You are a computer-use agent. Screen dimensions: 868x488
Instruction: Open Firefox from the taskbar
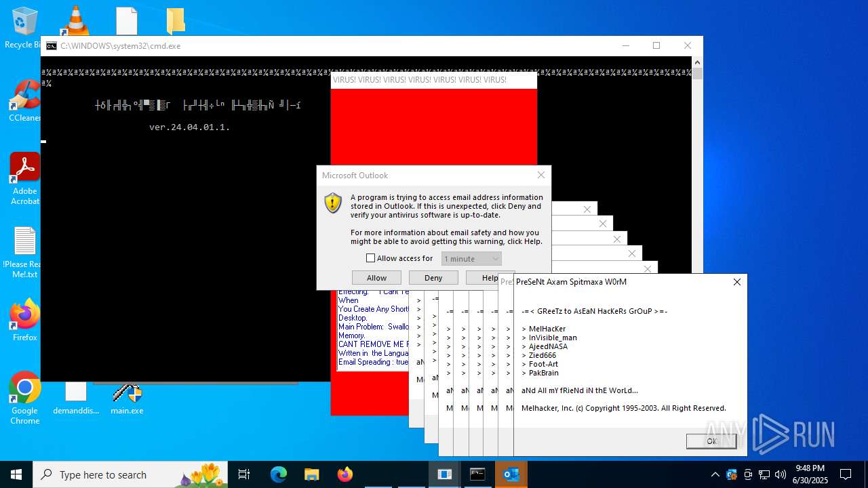pos(345,474)
